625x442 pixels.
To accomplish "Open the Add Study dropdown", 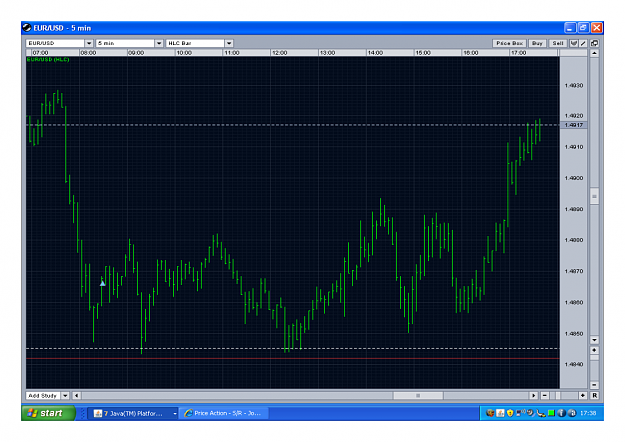I will (65, 395).
